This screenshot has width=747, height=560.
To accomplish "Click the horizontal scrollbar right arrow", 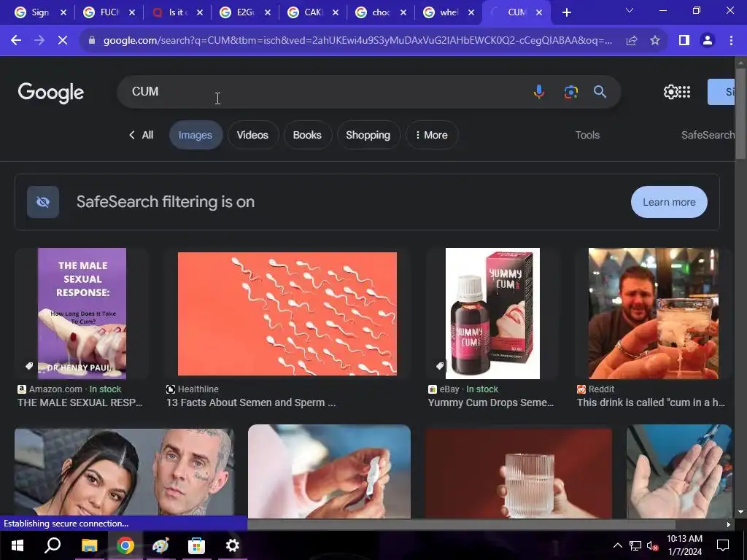I will [x=729, y=524].
